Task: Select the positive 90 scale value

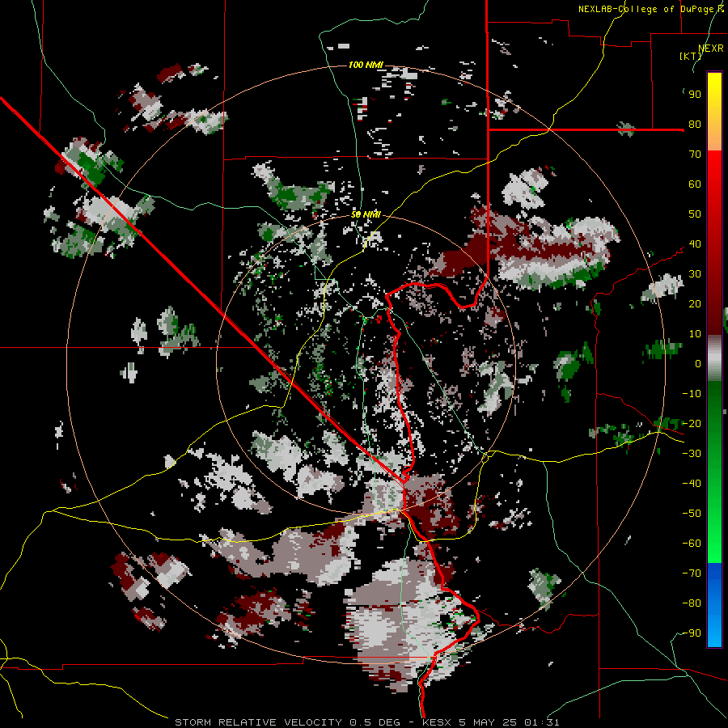Action: point(695,95)
